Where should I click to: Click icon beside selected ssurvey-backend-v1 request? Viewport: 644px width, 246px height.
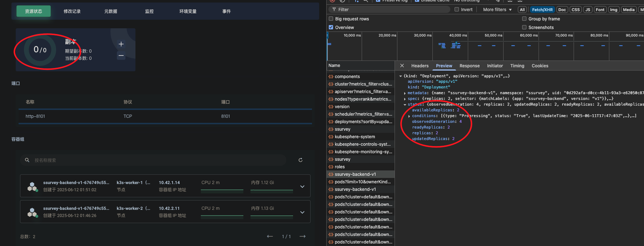(x=331, y=174)
